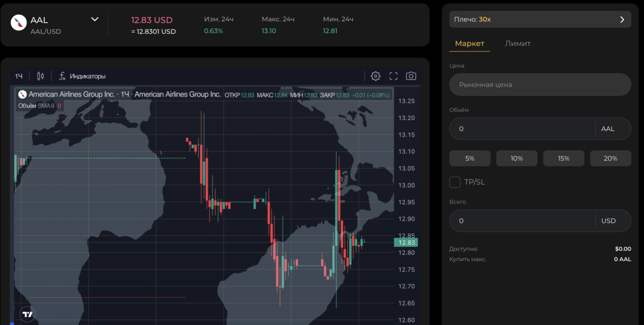Click the = 12.8301 USD converted price
644x325 pixels.
click(x=153, y=32)
